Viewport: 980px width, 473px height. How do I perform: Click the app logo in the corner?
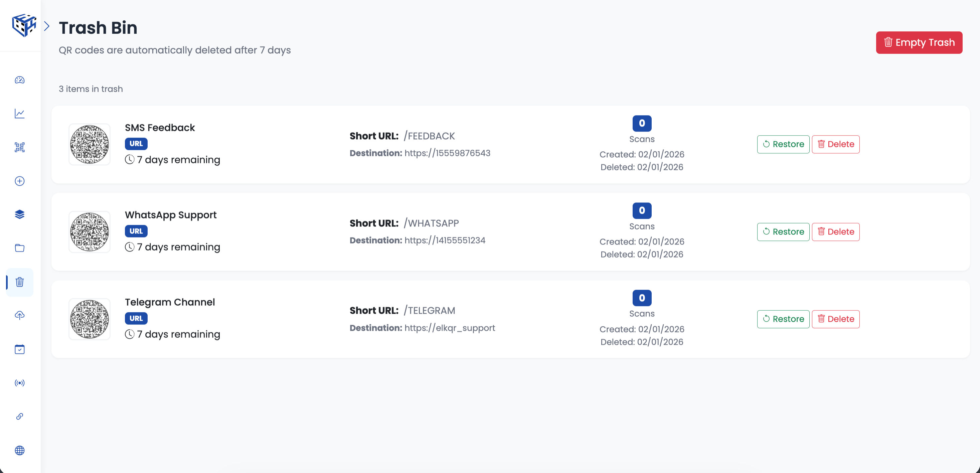[x=24, y=25]
